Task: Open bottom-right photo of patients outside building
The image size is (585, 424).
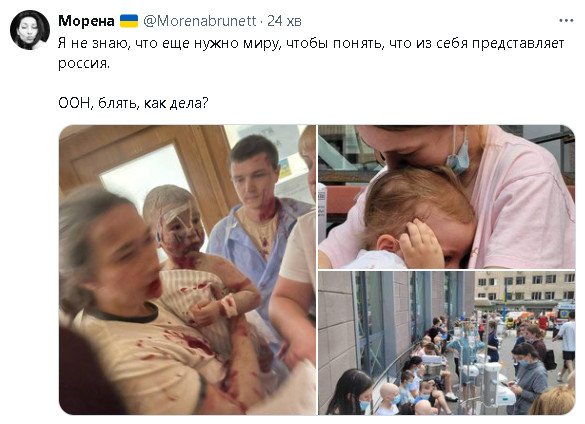Action: [447, 343]
